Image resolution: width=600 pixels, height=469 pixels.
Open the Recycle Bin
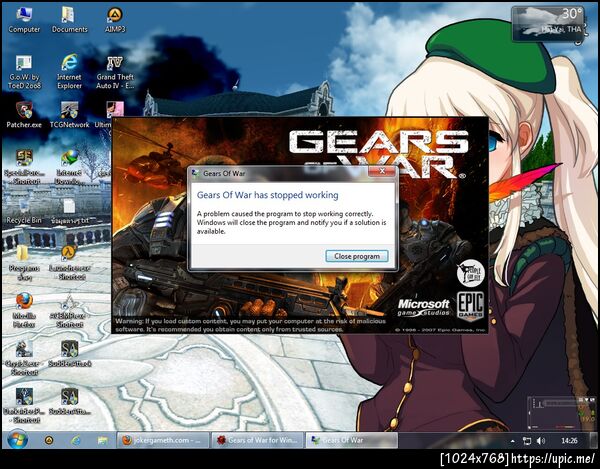tap(24, 212)
